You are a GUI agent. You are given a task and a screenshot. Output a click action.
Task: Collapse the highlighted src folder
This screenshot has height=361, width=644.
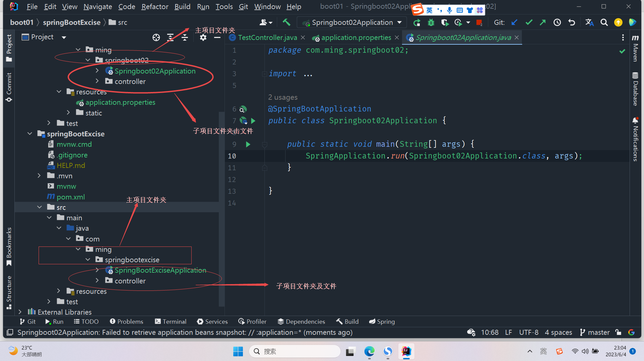coord(40,207)
